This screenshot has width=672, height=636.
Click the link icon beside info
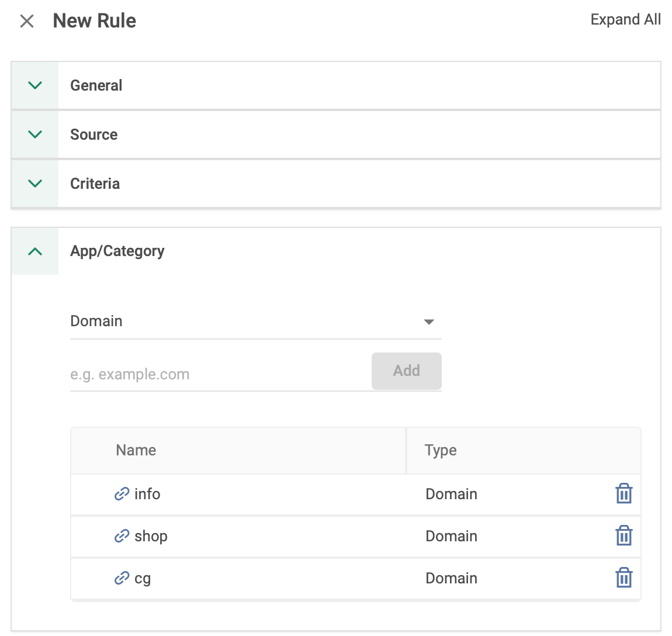[x=122, y=494]
